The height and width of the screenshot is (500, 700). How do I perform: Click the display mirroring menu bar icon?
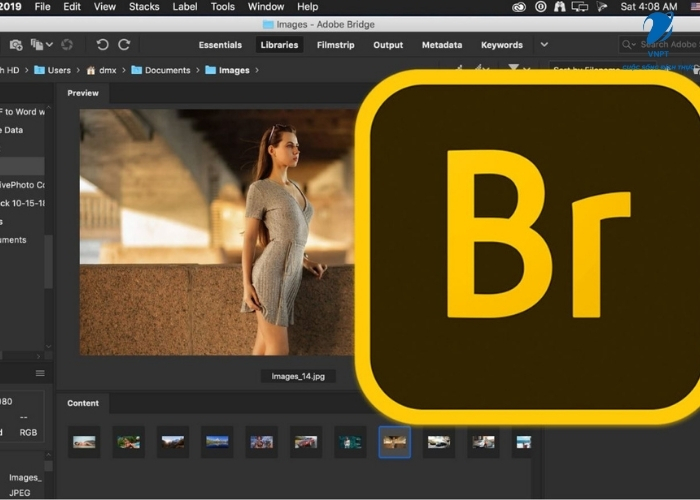pos(579,7)
